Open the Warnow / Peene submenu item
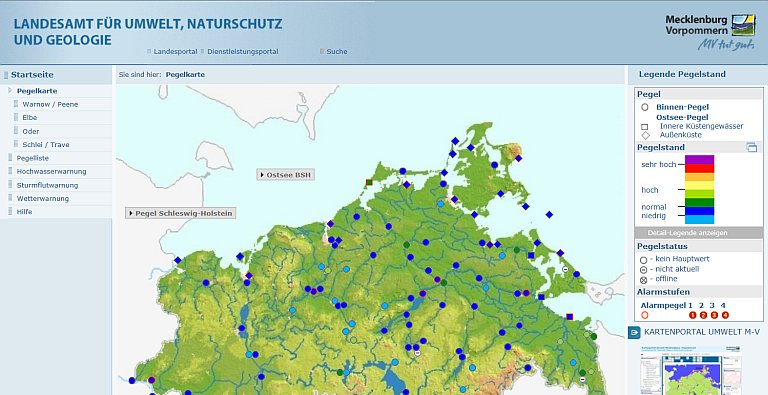The width and height of the screenshot is (768, 395). (50, 104)
